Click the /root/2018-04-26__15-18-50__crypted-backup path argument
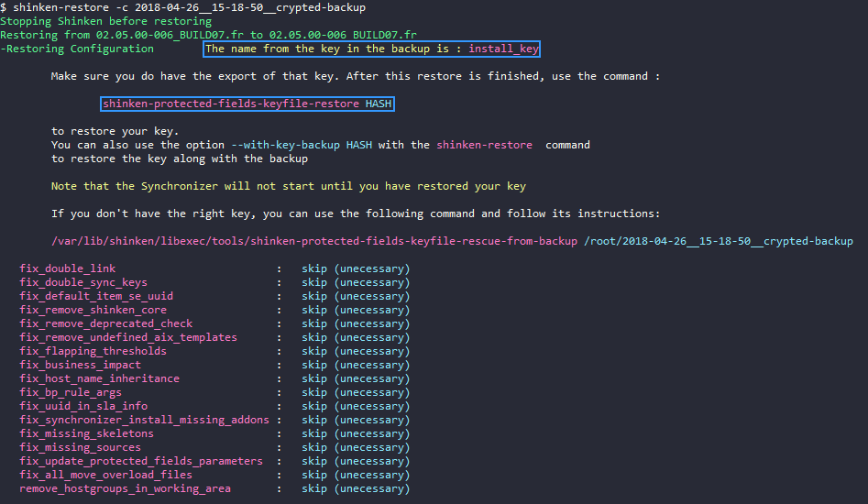The image size is (868, 504). [x=718, y=241]
